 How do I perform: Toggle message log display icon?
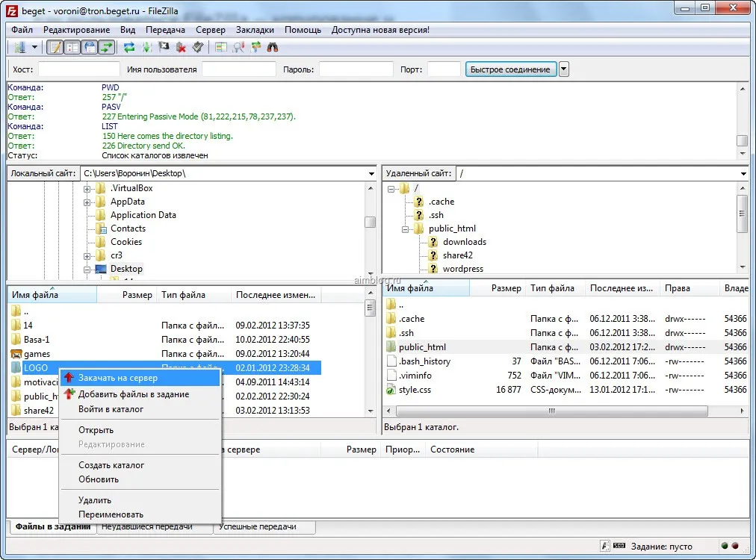[x=55, y=47]
